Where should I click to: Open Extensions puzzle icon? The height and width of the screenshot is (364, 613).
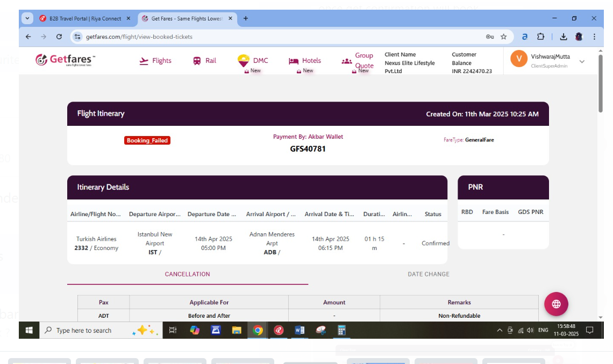point(541,37)
